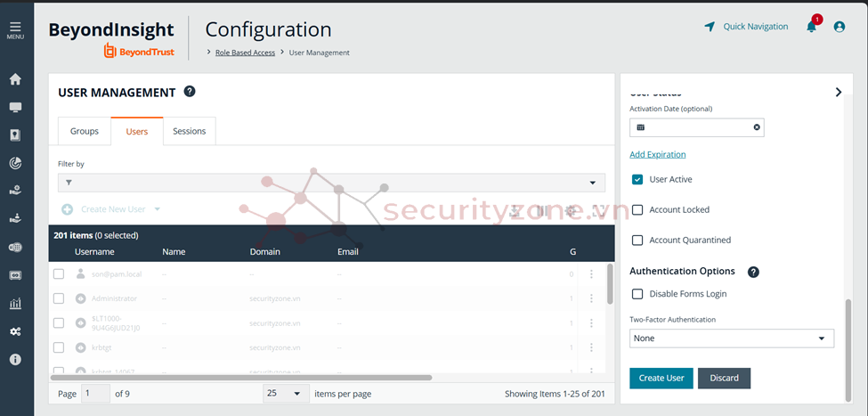
Task: Click the Authentication Options help icon
Action: pos(753,272)
